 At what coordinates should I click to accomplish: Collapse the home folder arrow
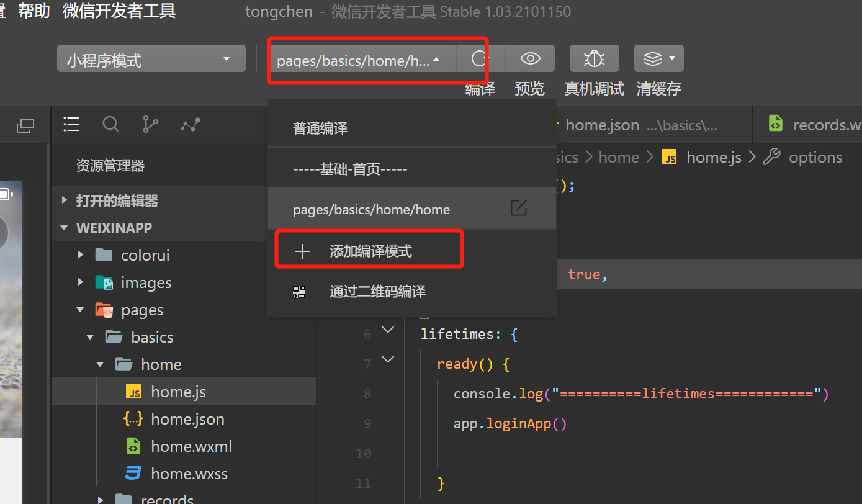(101, 364)
